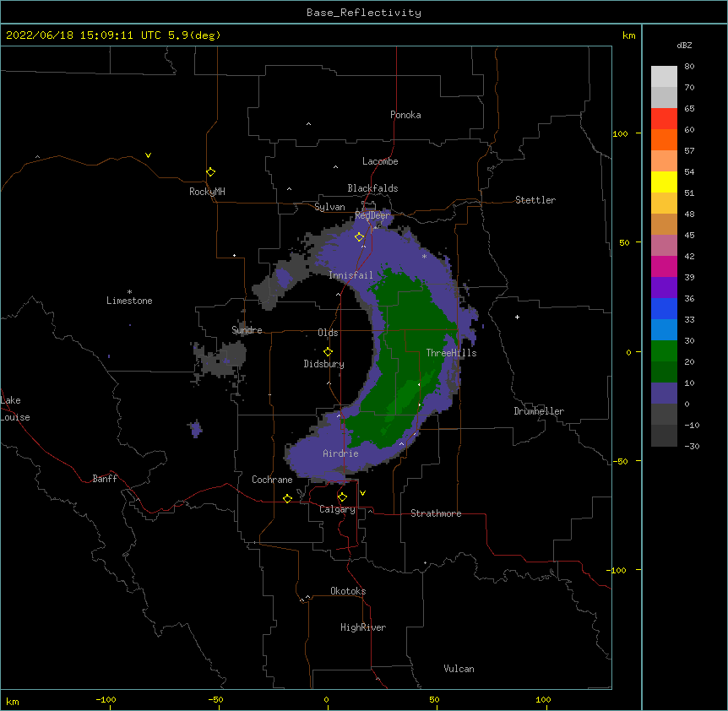The image size is (728, 711).
Task: Click the yellow marker below Cochrane
Action: pyautogui.click(x=287, y=498)
